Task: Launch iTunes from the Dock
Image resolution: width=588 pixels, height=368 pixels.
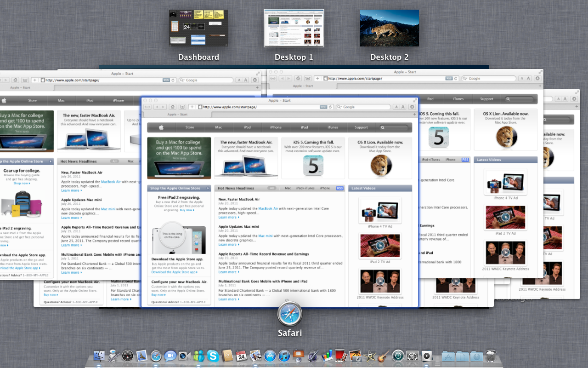Action: coord(284,356)
